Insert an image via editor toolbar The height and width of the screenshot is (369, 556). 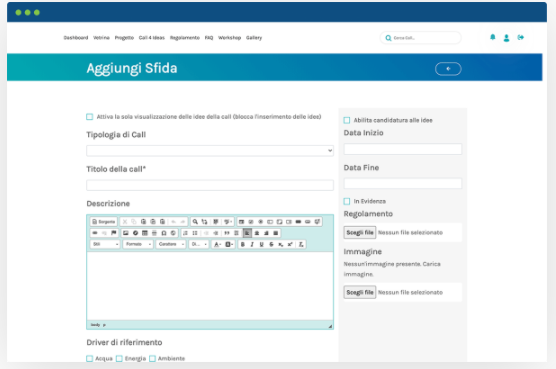[126, 233]
